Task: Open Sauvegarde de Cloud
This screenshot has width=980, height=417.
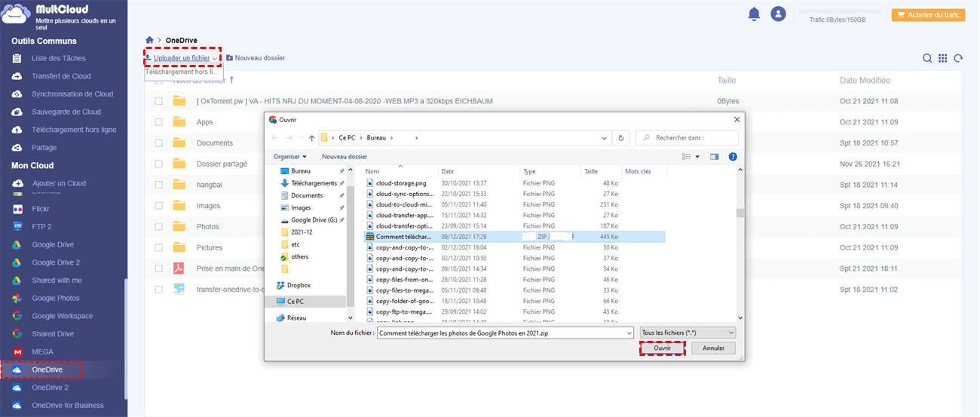Action: click(66, 112)
